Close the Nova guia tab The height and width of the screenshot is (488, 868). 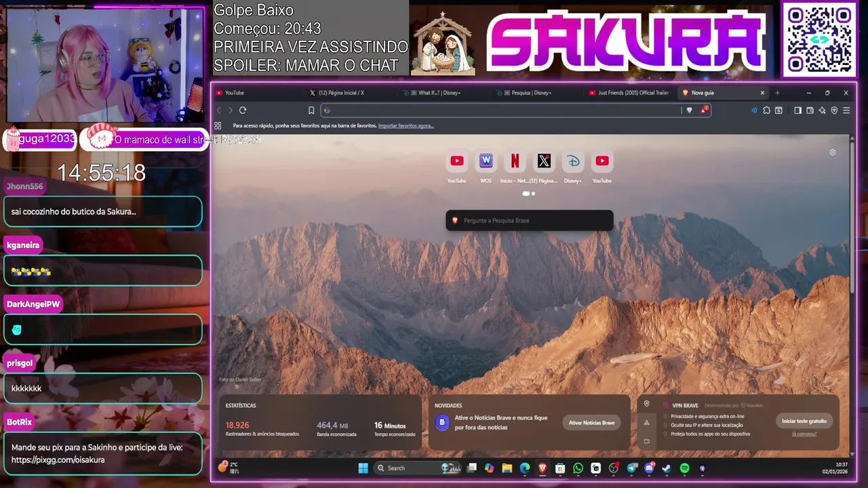tap(762, 93)
